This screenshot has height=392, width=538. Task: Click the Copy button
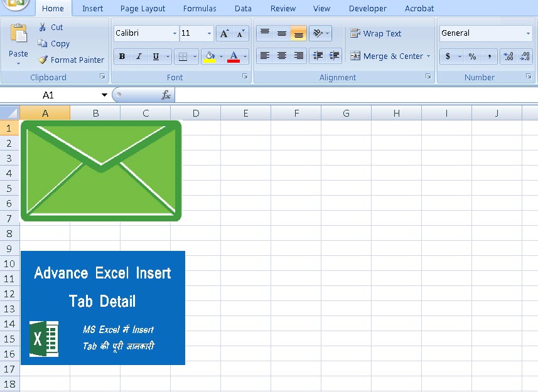[x=54, y=44]
